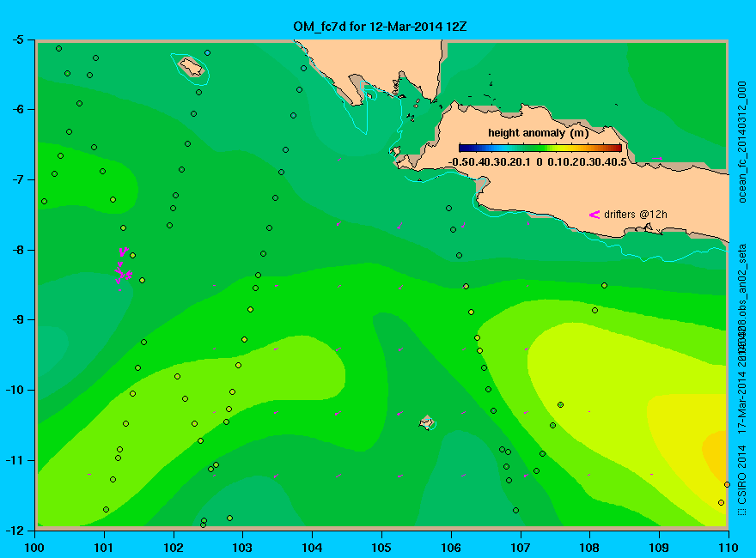
Task: Click the latitude axis label '-11'
Action: (15, 460)
